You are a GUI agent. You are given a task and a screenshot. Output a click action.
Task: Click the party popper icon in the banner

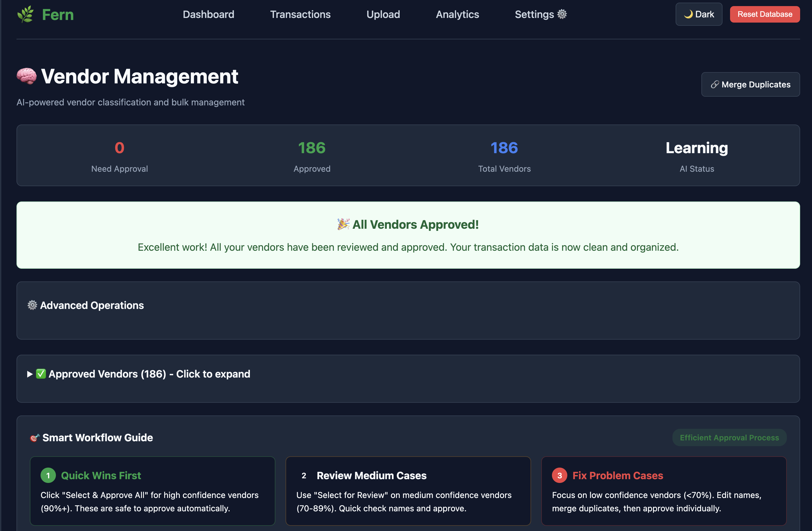point(343,224)
